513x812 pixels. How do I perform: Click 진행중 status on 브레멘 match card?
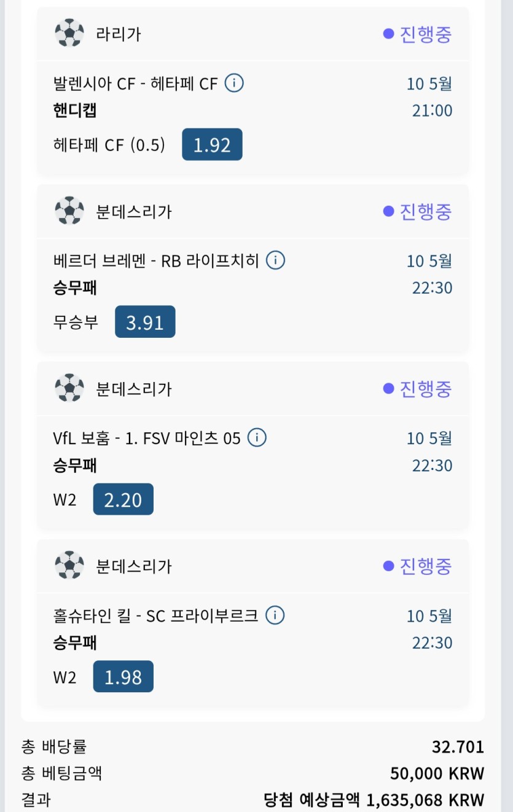click(x=418, y=211)
